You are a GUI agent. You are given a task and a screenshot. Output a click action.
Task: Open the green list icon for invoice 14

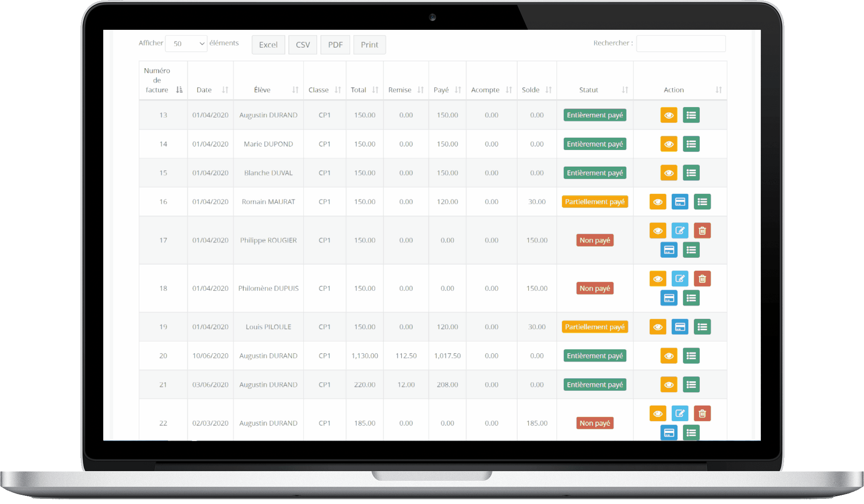pyautogui.click(x=691, y=144)
